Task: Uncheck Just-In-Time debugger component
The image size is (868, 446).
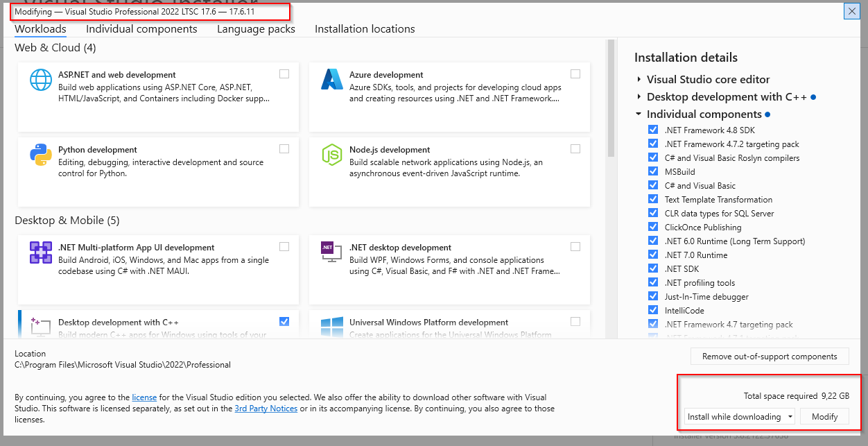Action: pyautogui.click(x=653, y=297)
